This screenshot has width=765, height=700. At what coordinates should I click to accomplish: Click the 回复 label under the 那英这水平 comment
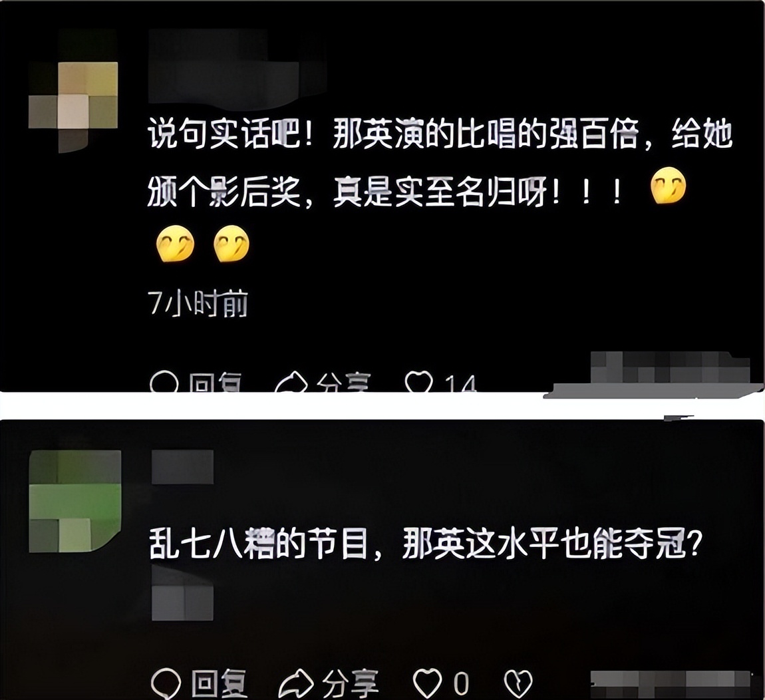coord(220,683)
